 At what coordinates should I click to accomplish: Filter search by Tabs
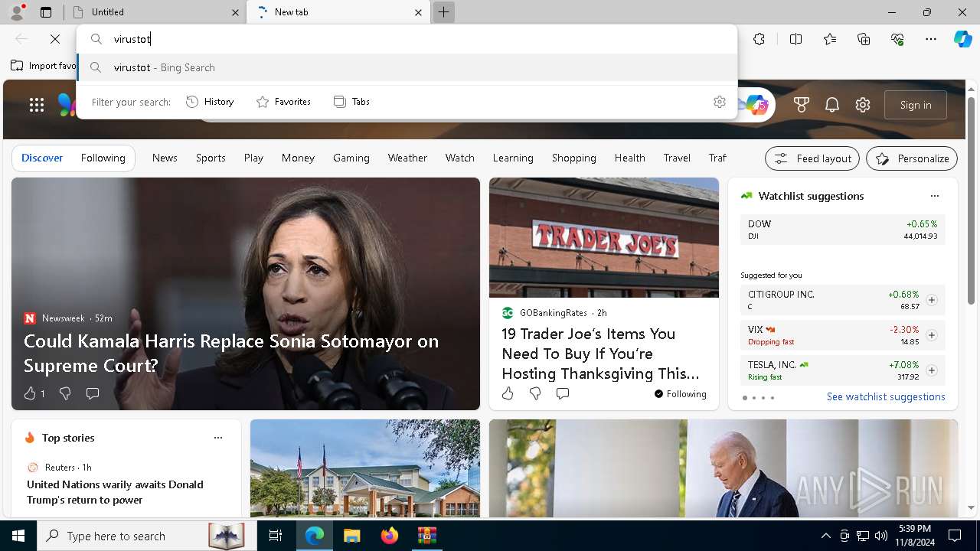click(351, 102)
